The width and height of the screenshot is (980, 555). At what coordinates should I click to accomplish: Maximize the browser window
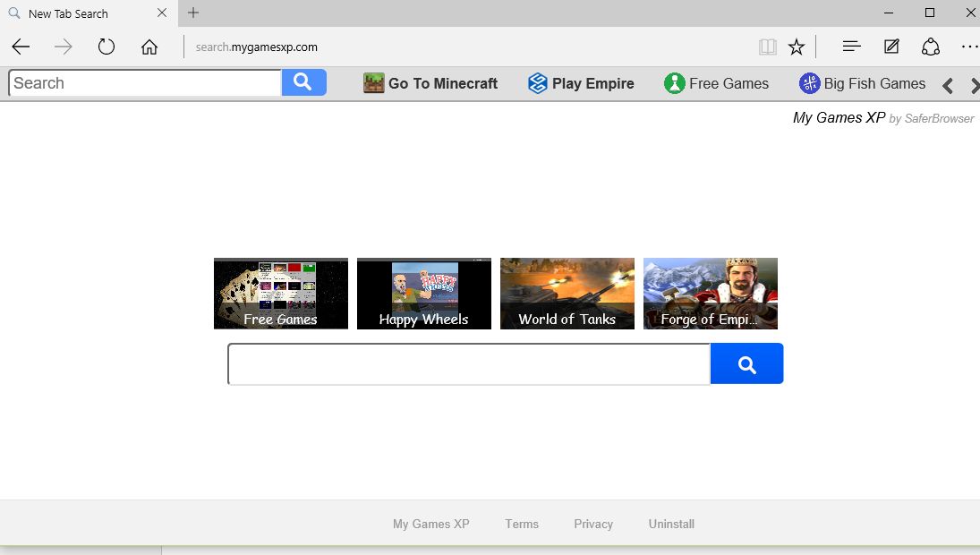929,13
